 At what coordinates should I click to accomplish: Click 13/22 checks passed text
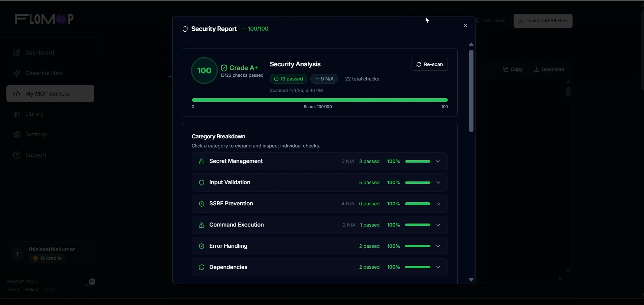(x=242, y=75)
